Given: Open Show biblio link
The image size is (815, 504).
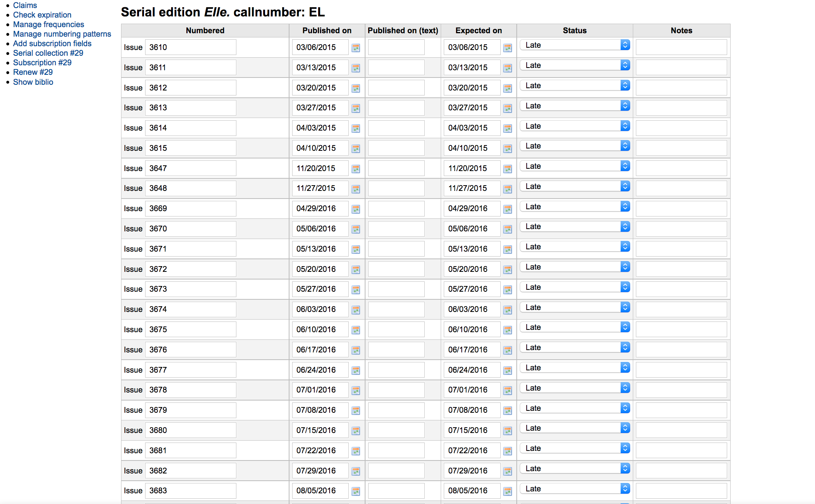Looking at the screenshot, I should click(33, 82).
